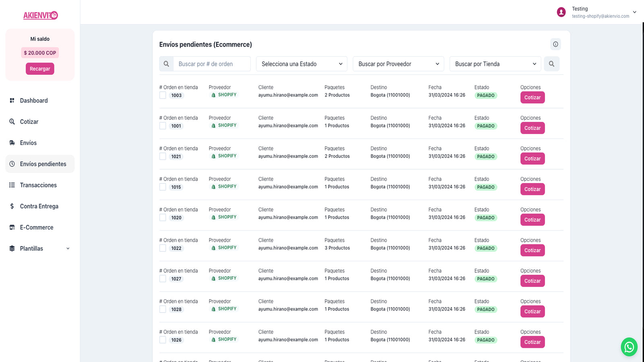
Task: Open the Selecciona una Estado dropdown
Action: [x=301, y=64]
